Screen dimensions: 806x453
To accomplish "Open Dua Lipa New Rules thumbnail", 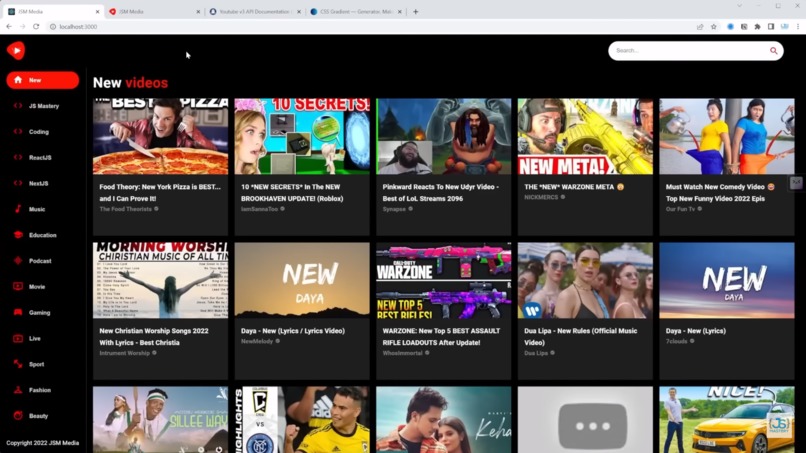I will [585, 280].
